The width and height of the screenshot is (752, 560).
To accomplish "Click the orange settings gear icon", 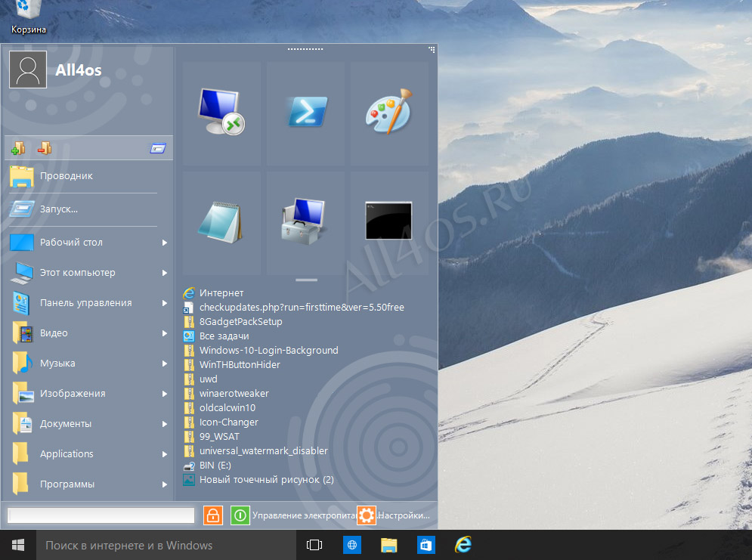I will point(367,515).
